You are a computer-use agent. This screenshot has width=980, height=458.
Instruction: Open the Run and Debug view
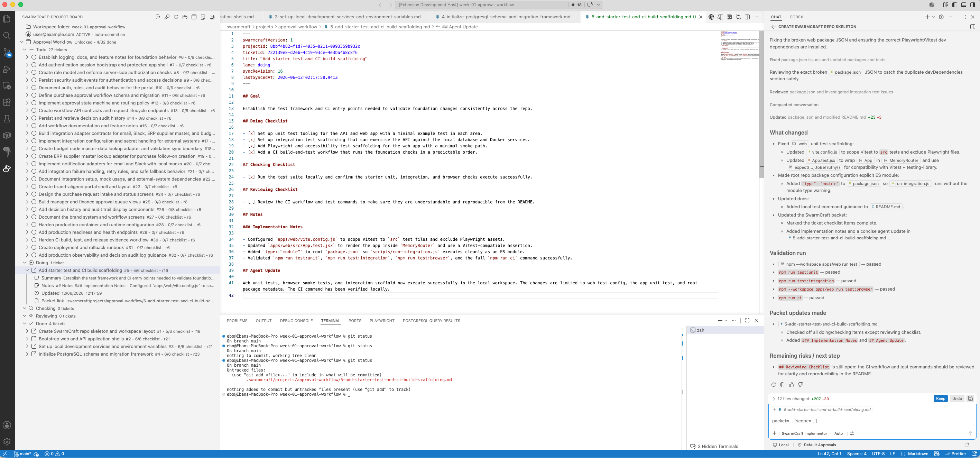[x=7, y=69]
